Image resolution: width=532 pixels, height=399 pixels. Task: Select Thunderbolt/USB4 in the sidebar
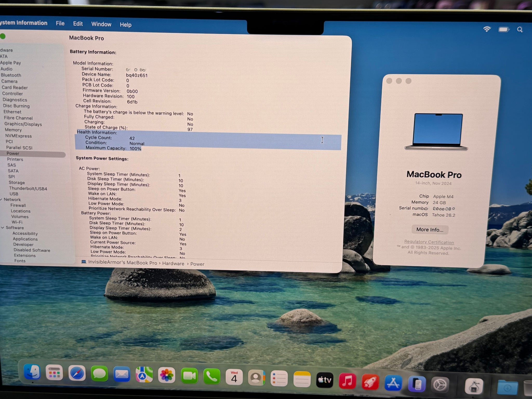(28, 189)
